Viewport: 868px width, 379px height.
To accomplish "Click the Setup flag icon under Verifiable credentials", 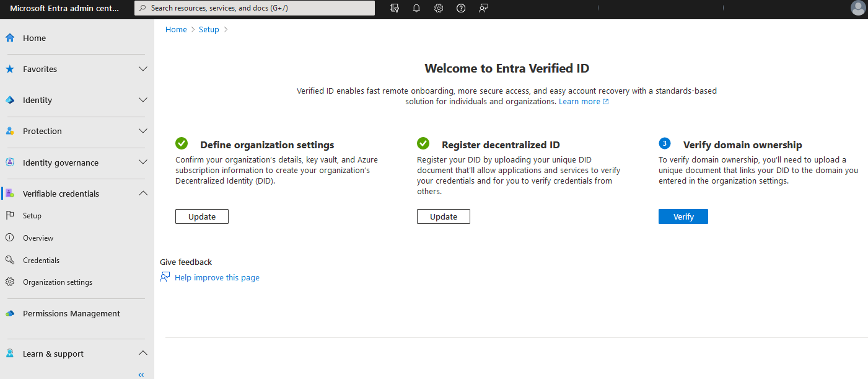I will 10,215.
